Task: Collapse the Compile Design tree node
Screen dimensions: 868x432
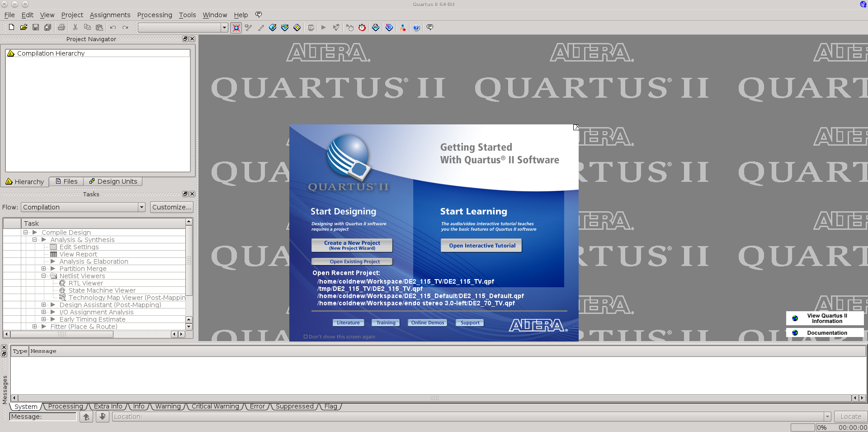Action: point(26,233)
